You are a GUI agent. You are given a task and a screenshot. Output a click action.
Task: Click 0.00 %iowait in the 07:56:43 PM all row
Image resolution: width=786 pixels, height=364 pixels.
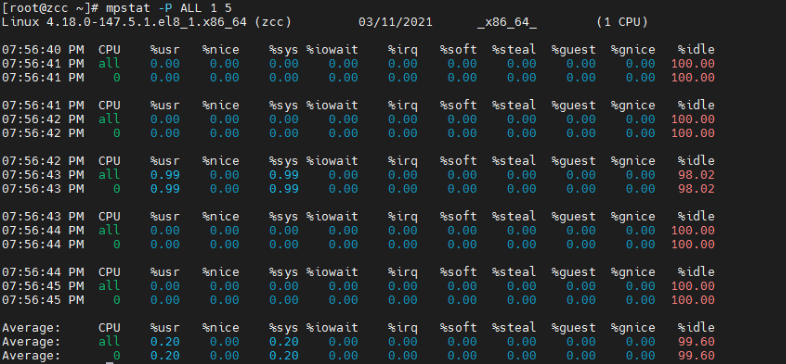[x=343, y=175]
